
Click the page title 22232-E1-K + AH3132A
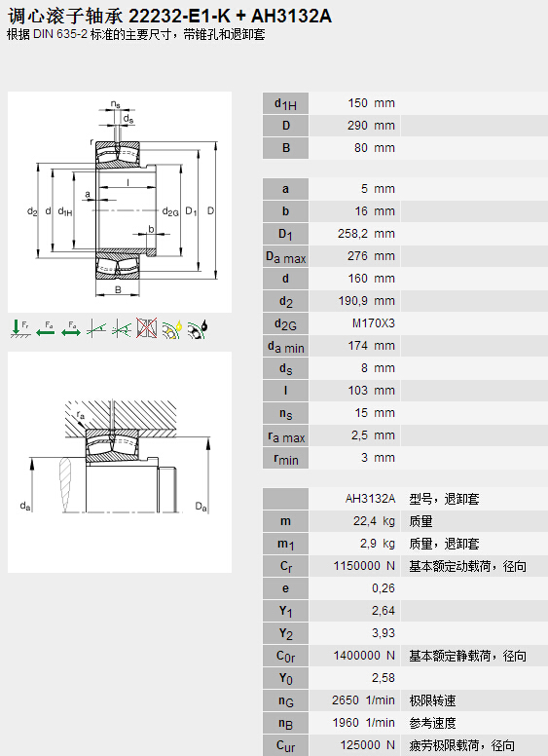coord(230,16)
